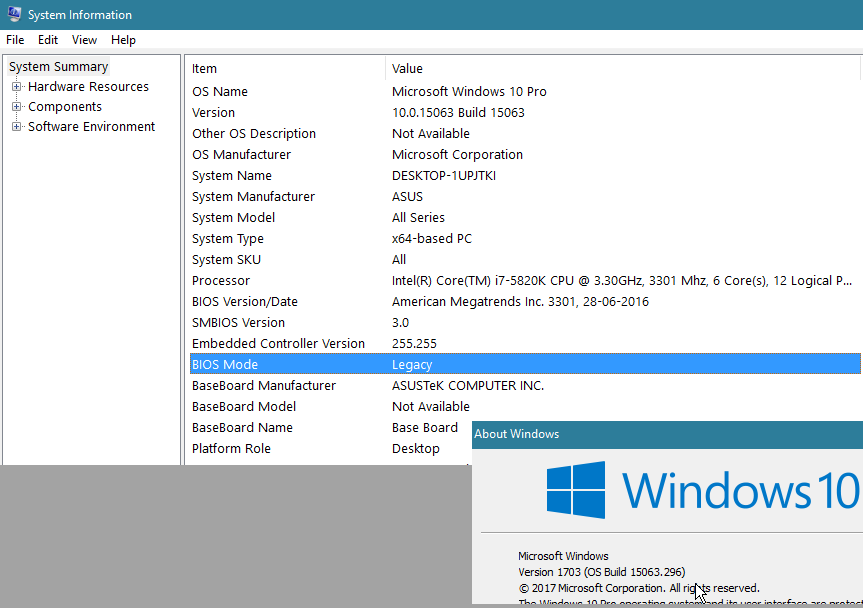Click the Legacy BIOS mode value
This screenshot has width=863, height=608.
pos(412,364)
